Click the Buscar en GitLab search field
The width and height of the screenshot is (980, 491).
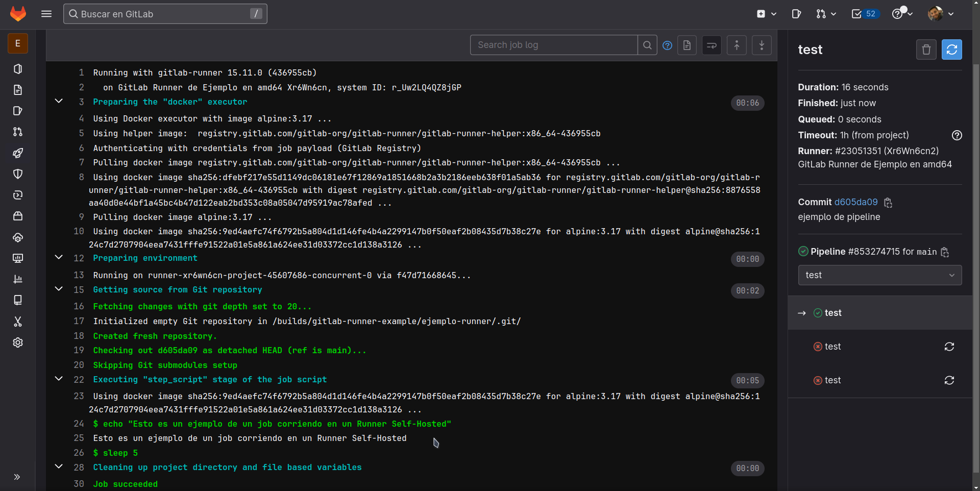coord(165,14)
